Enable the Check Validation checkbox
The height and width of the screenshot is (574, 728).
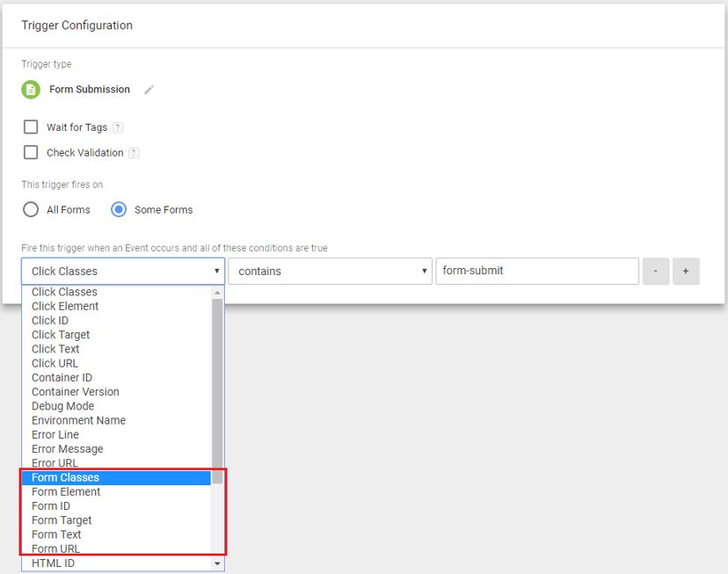click(31, 152)
